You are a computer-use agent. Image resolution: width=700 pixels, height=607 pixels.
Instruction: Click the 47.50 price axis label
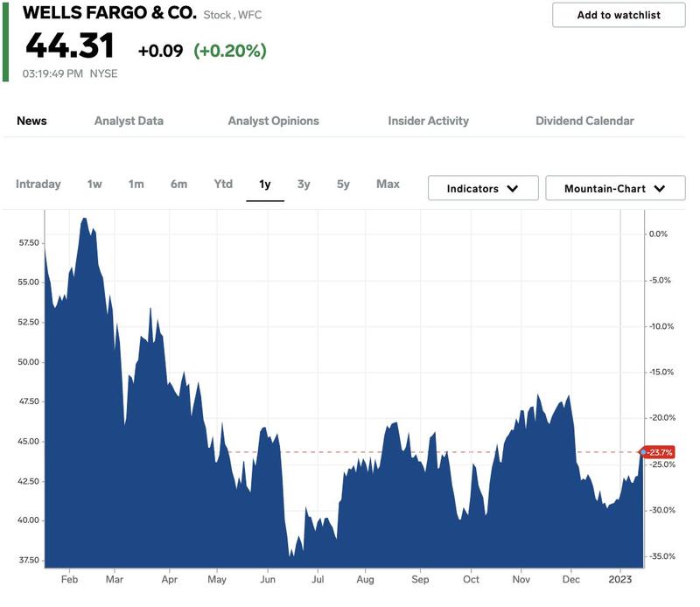point(29,401)
